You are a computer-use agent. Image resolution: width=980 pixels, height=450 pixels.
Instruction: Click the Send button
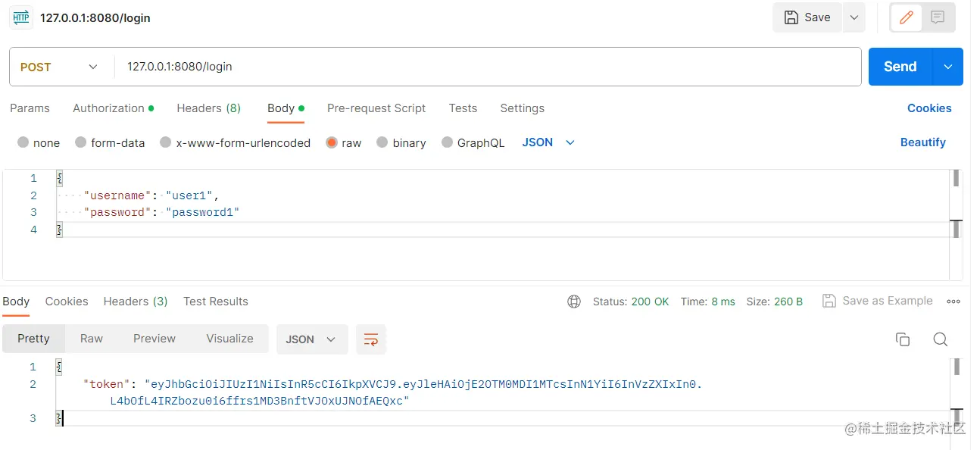900,67
